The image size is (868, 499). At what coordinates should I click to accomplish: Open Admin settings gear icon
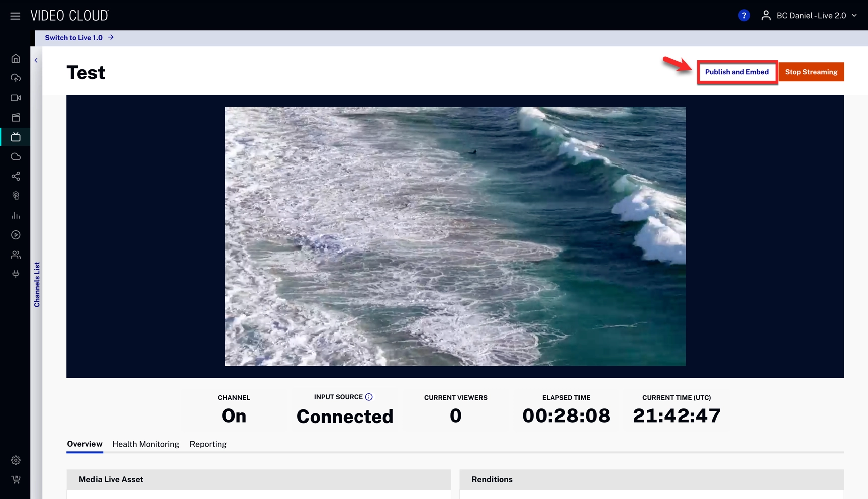16,460
